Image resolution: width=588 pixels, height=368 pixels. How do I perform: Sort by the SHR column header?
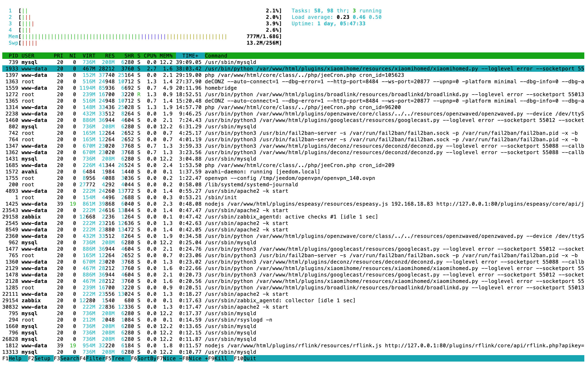(x=129, y=56)
